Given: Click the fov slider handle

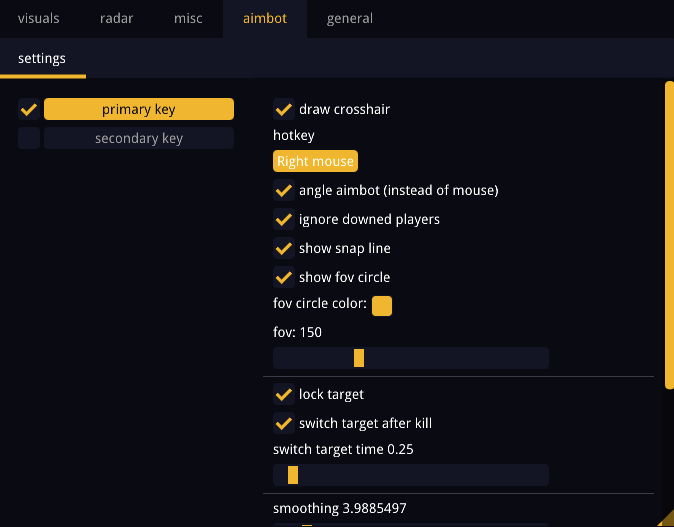Looking at the screenshot, I should point(359,358).
